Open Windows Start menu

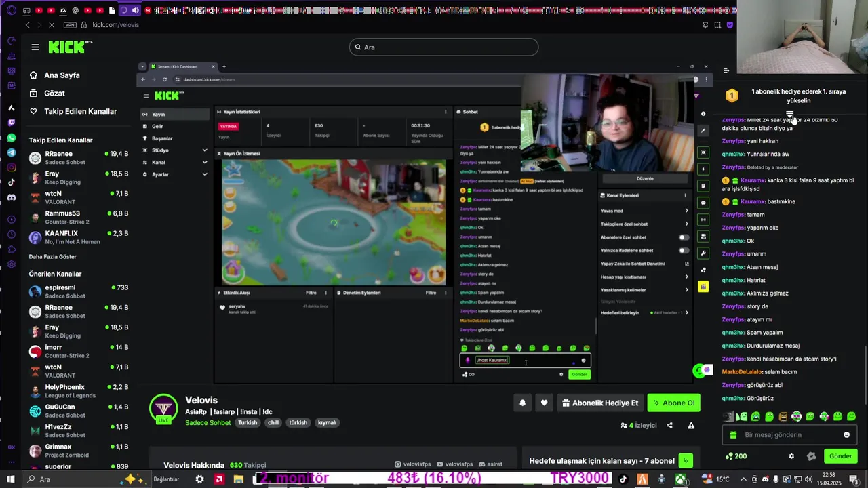pos(11,479)
